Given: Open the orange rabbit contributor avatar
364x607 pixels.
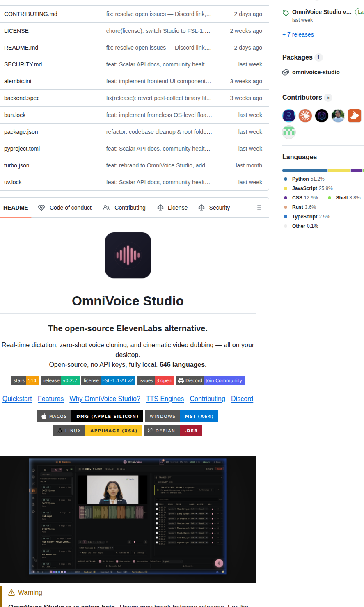Looking at the screenshot, I should pyautogui.click(x=355, y=116).
